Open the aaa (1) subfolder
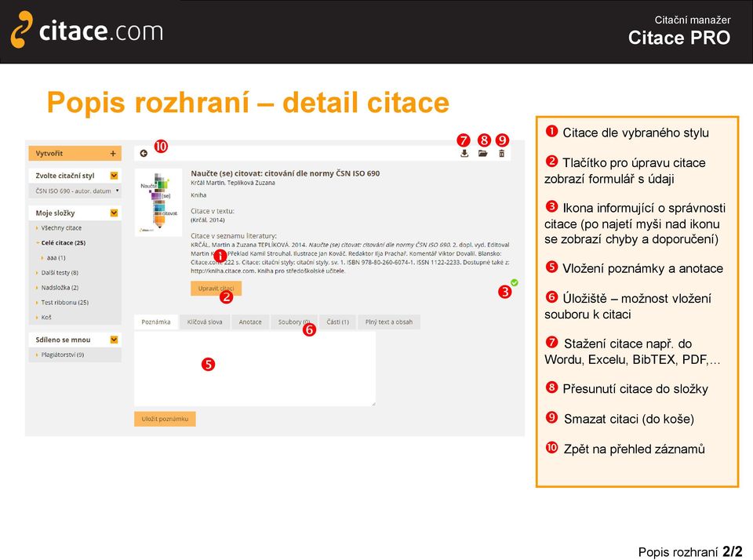The image size is (753, 560). tap(56, 258)
